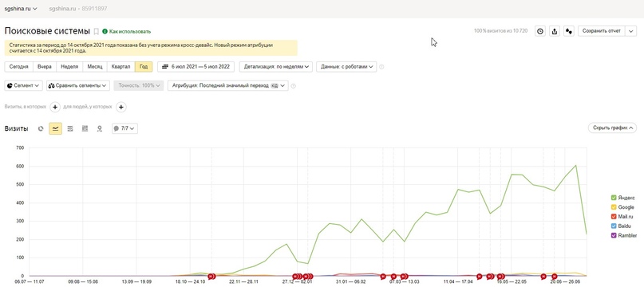Add a people condition with plus
Viewport: 644px width, 287px height.
point(121,107)
